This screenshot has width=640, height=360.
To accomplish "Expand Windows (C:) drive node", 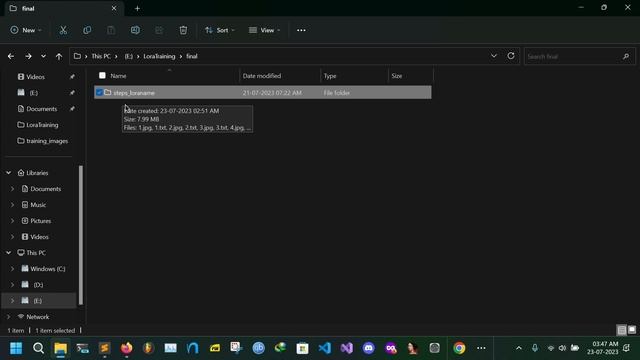I will tap(12, 269).
